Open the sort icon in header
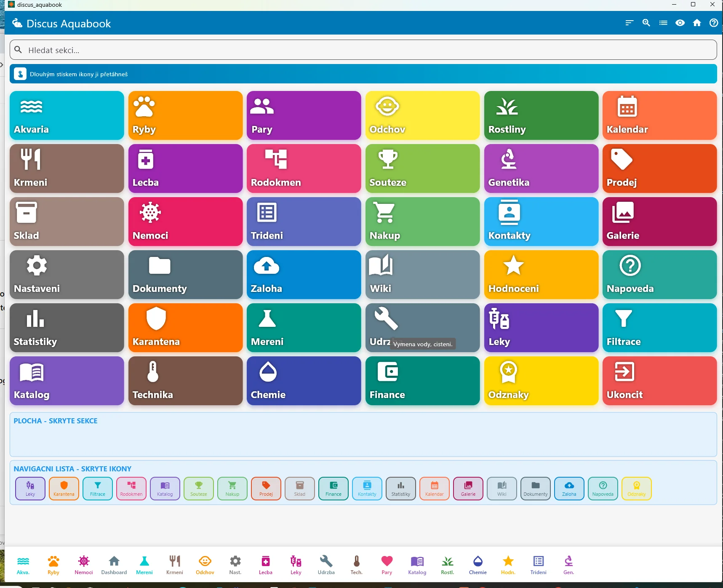This screenshot has height=588, width=723. [629, 23]
